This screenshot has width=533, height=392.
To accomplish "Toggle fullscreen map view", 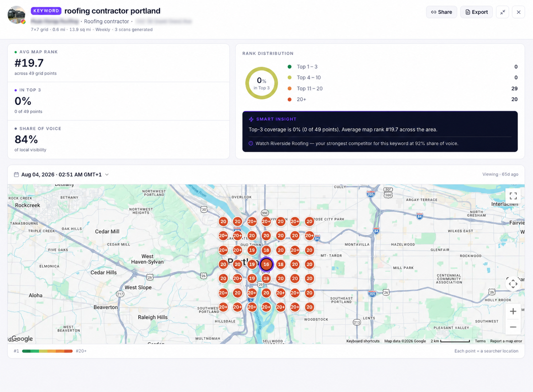I will pos(513,196).
